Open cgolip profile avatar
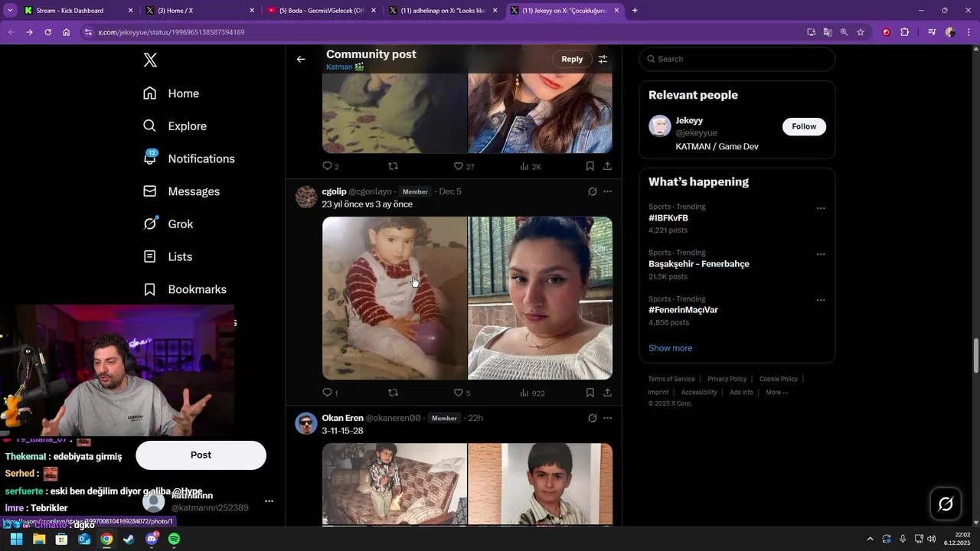Screen dimensions: 980x551 pos(306,197)
